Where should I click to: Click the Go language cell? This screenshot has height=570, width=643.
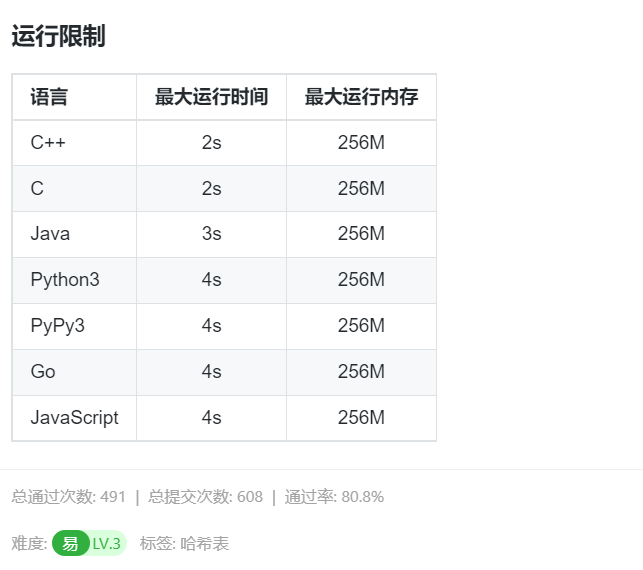(74, 372)
